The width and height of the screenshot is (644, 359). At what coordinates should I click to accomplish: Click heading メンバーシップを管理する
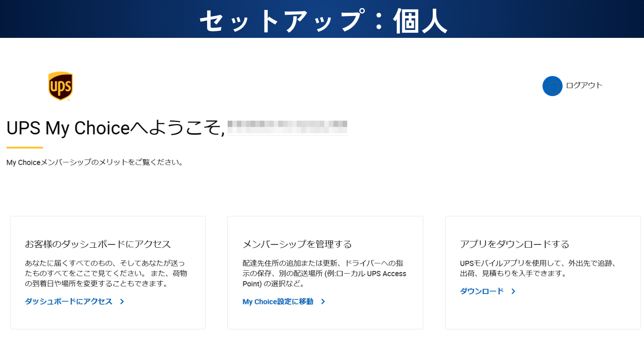tap(297, 244)
